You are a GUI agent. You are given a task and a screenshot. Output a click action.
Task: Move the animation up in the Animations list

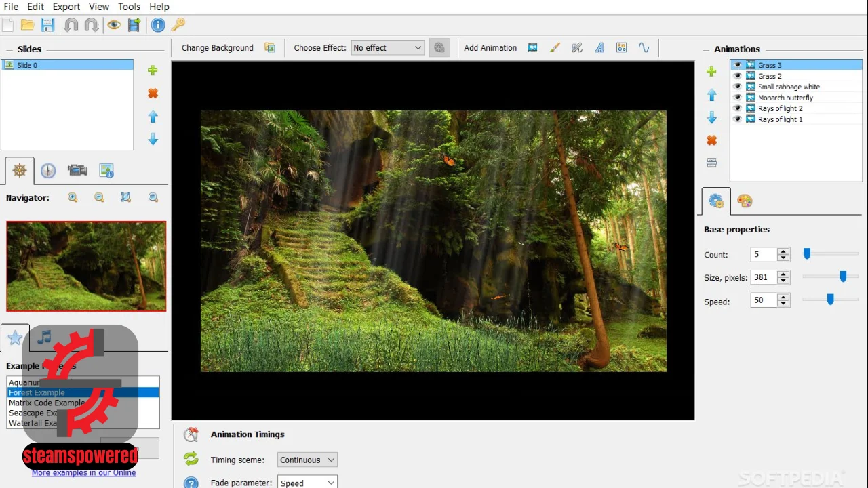[711, 95]
